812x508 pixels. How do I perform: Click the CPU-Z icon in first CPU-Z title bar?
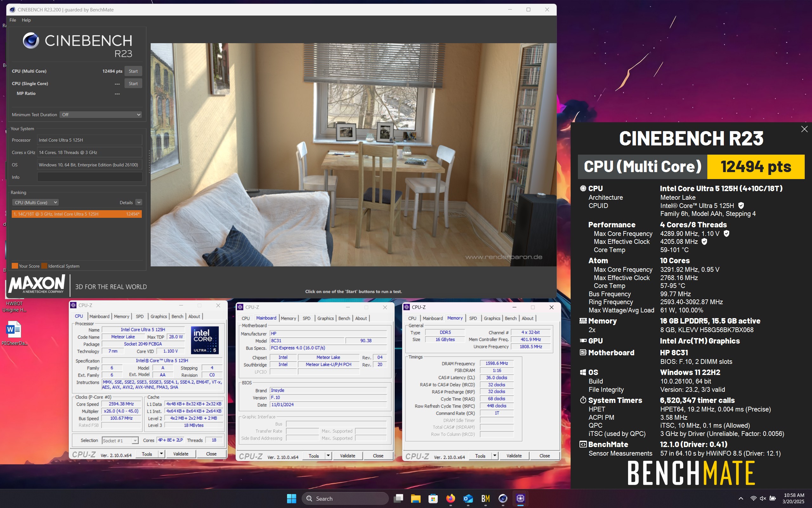click(x=74, y=305)
